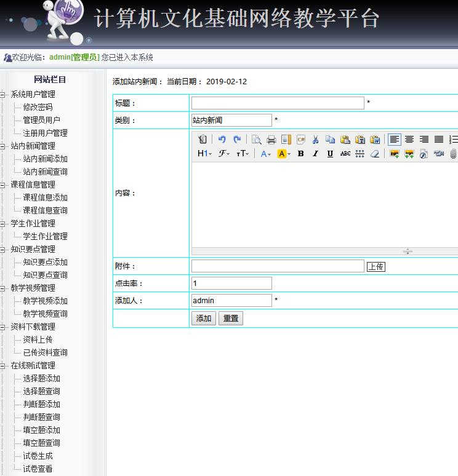Open 课程信息添加 in the sidebar menu

[45, 197]
